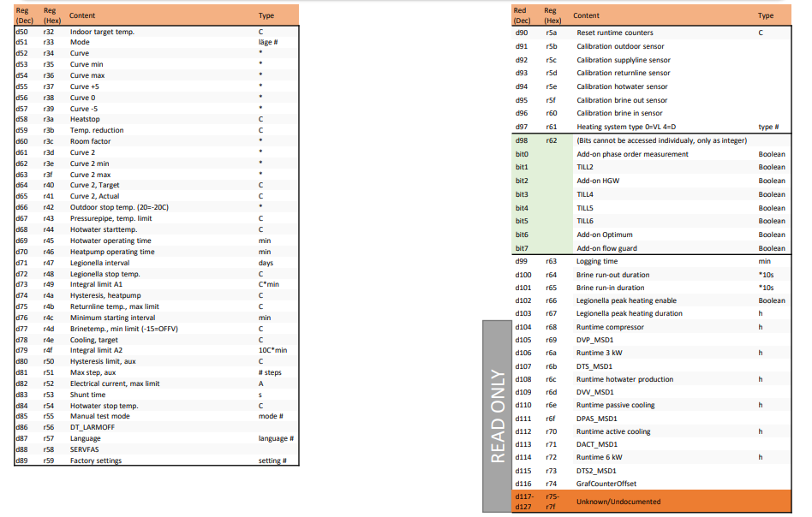Select 'Calibration returnline sensor' text
Image resolution: width=812 pixels, height=517 pixels.
point(624,73)
